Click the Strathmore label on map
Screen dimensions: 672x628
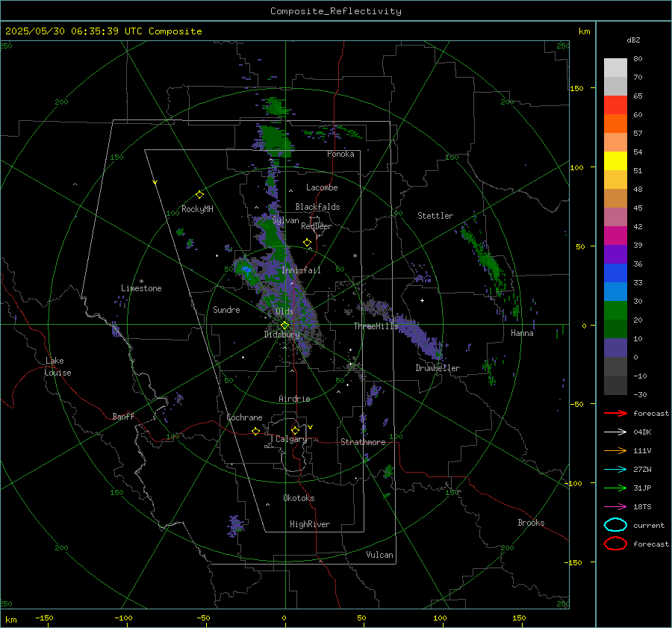tap(363, 442)
